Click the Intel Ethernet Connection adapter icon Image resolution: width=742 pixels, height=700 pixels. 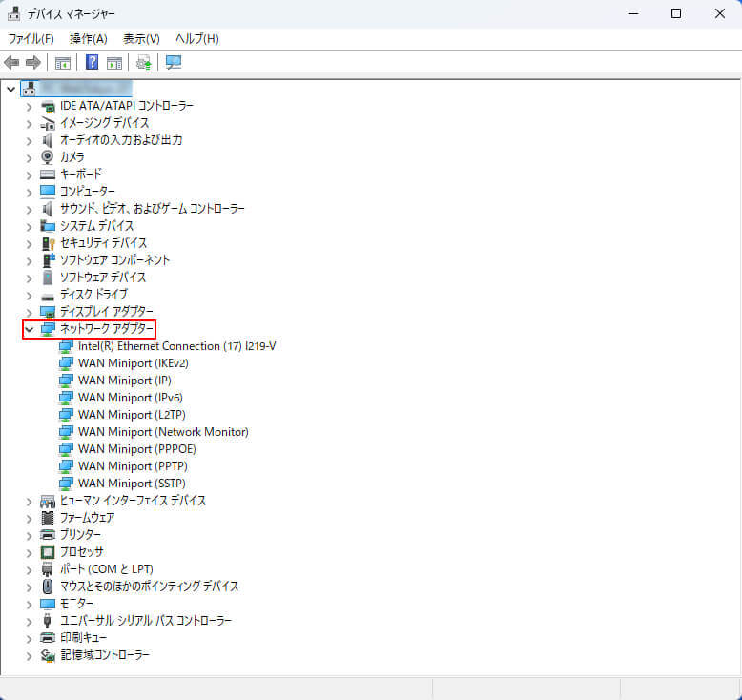point(66,346)
